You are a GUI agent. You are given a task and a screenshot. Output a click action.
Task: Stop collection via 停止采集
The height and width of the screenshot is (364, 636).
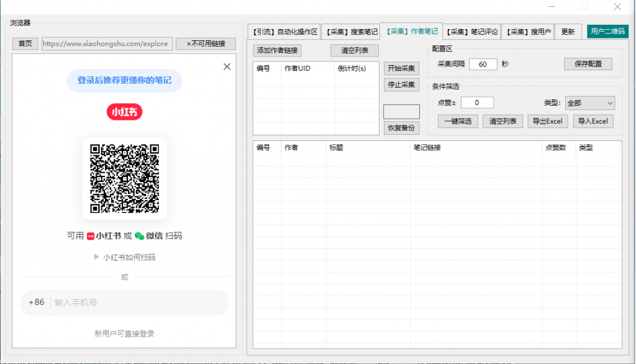click(401, 85)
